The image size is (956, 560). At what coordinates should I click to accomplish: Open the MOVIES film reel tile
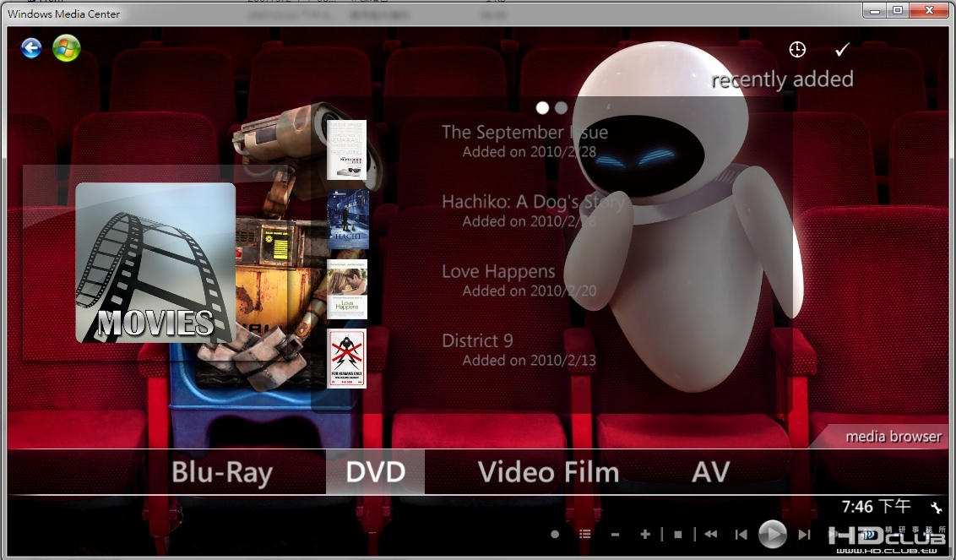click(x=155, y=263)
